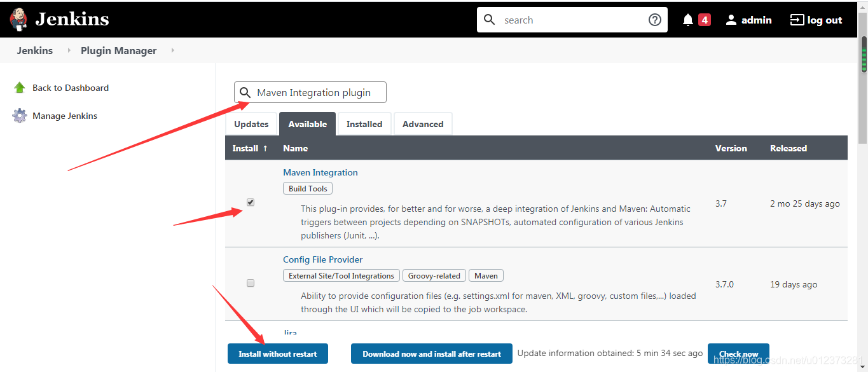Click Download now and install after restart
868x372 pixels.
pos(432,354)
